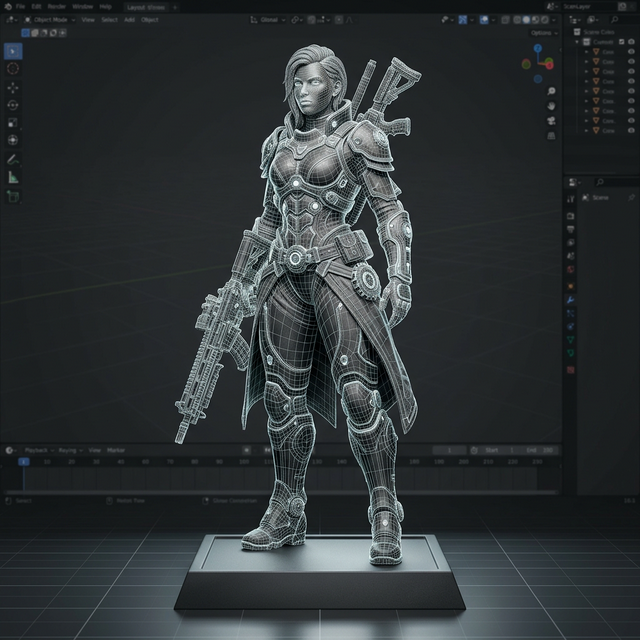Select the Select Box tool
640x640 pixels.
coord(13,51)
